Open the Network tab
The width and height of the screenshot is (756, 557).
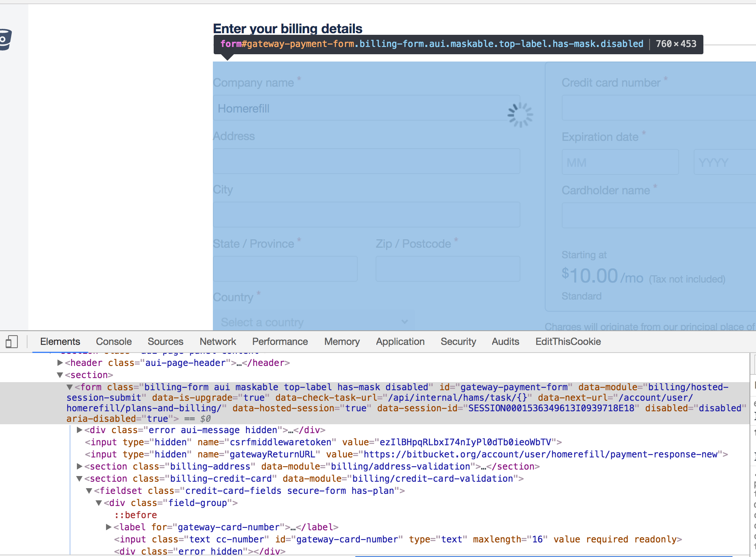pos(218,342)
